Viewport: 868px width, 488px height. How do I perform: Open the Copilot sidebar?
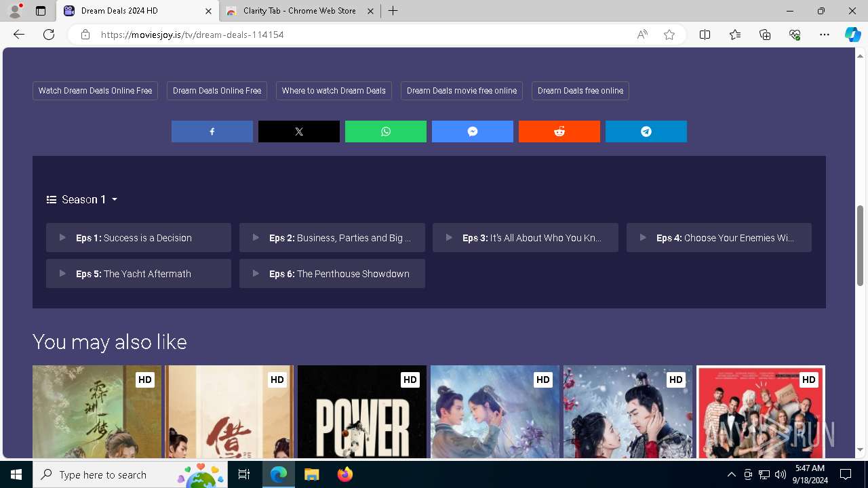pyautogui.click(x=852, y=35)
